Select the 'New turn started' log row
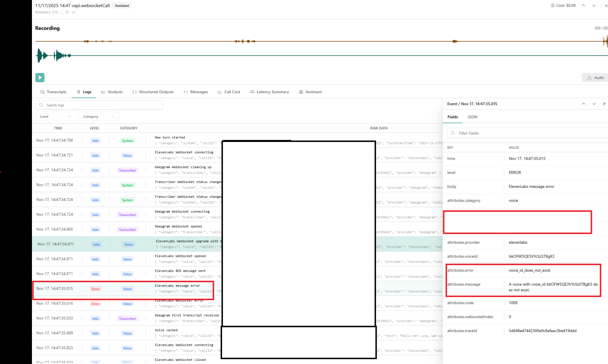 (237, 140)
